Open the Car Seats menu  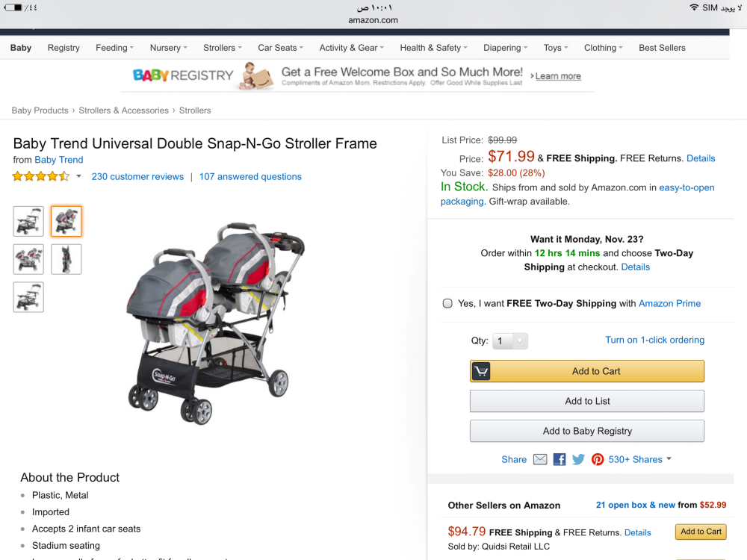(280, 48)
